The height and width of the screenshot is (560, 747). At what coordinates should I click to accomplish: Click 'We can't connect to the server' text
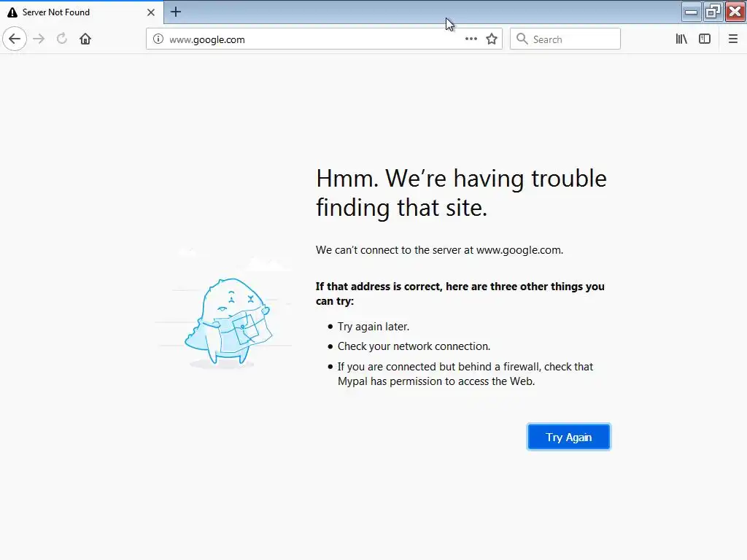point(439,250)
